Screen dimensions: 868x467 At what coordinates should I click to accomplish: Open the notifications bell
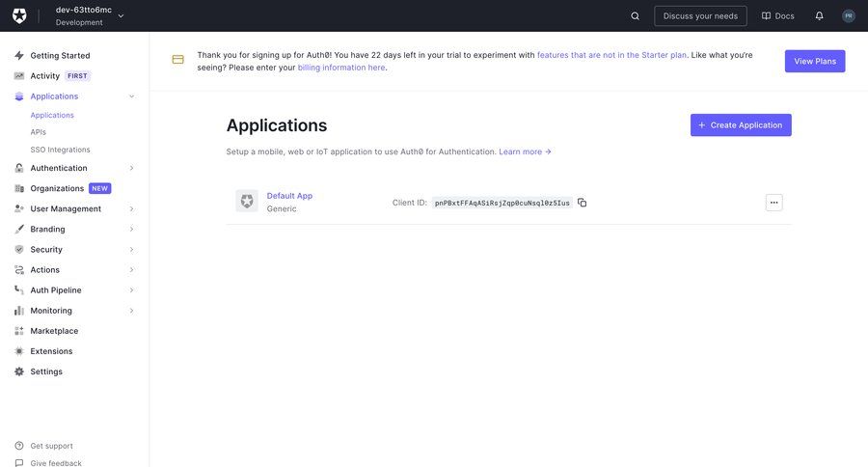[x=819, y=16]
